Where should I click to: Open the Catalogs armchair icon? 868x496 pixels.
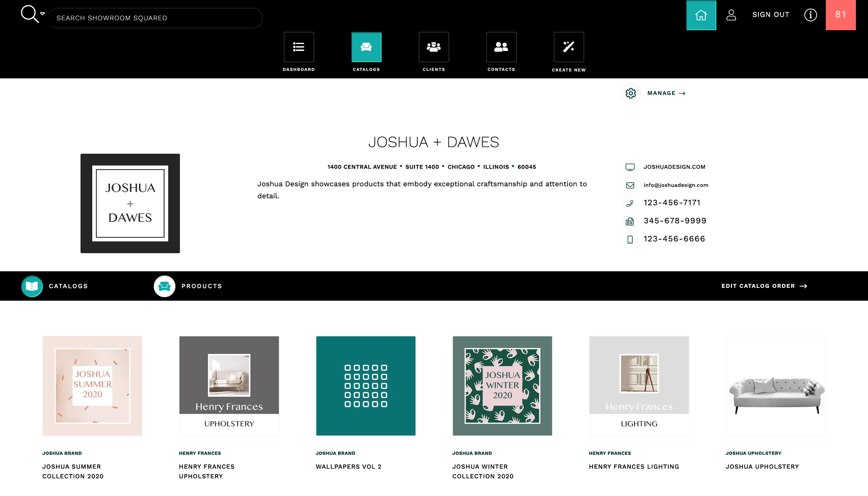click(x=366, y=47)
